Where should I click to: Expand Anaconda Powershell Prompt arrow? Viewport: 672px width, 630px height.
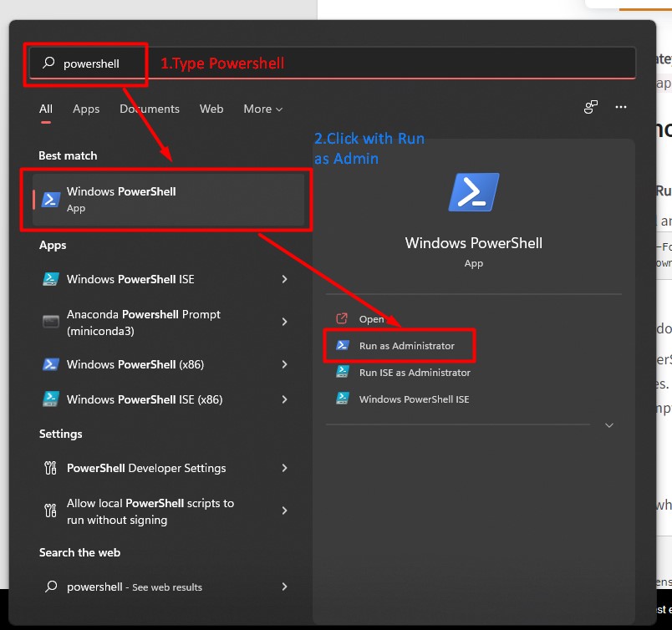(x=284, y=322)
